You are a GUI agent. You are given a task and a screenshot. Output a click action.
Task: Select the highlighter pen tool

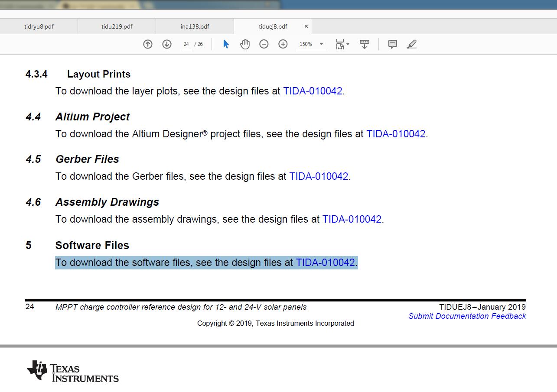click(x=412, y=44)
